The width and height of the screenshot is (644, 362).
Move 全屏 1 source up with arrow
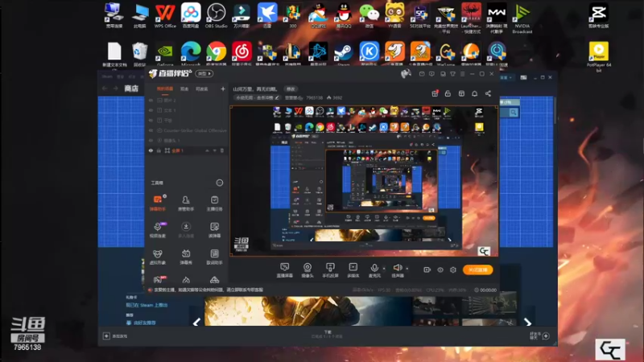click(x=207, y=150)
